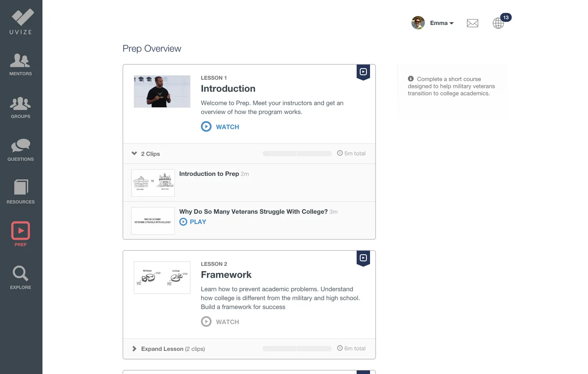Open globe notifications with 13 badge
Image resolution: width=588 pixels, height=374 pixels.
(x=499, y=23)
